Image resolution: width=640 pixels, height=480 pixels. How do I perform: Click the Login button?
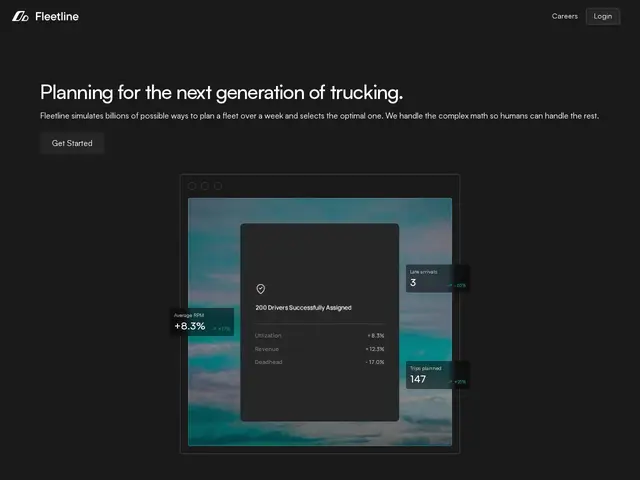coord(603,16)
